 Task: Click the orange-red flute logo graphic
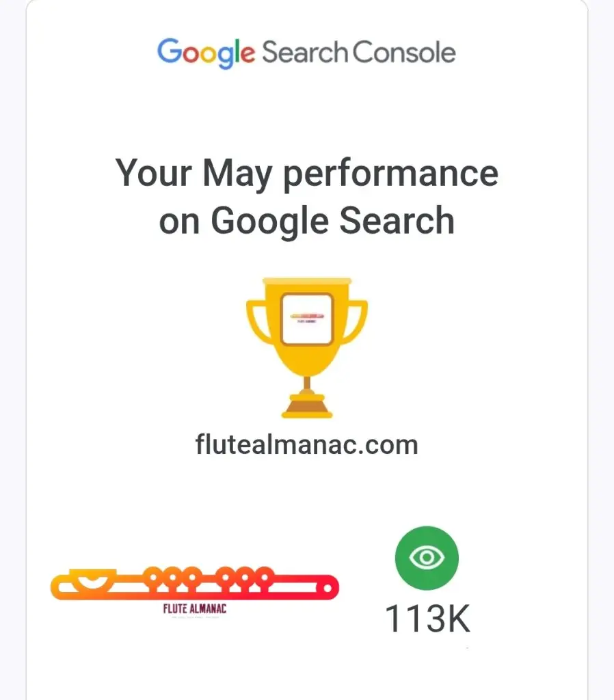click(195, 584)
